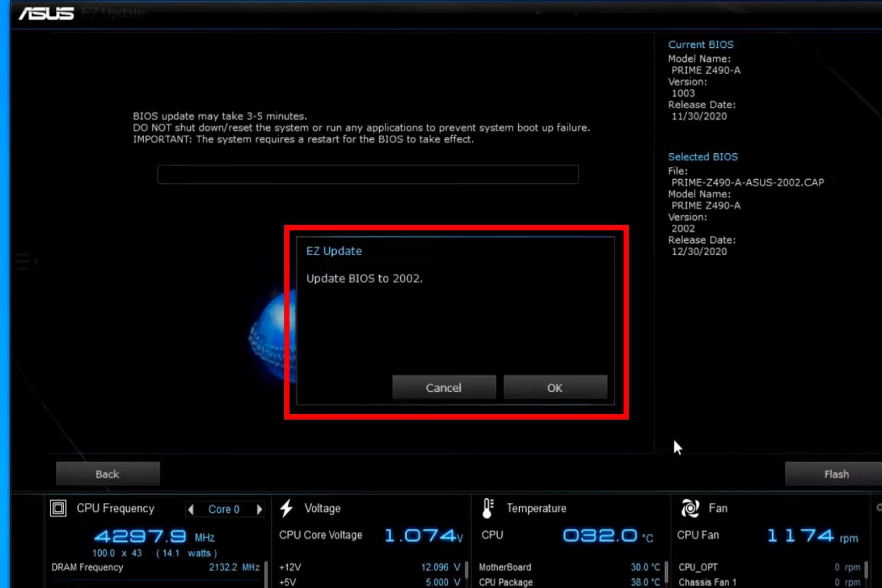This screenshot has height=588, width=882.
Task: Click the CPU Core Voltage 1.074 reading
Action: click(x=423, y=535)
